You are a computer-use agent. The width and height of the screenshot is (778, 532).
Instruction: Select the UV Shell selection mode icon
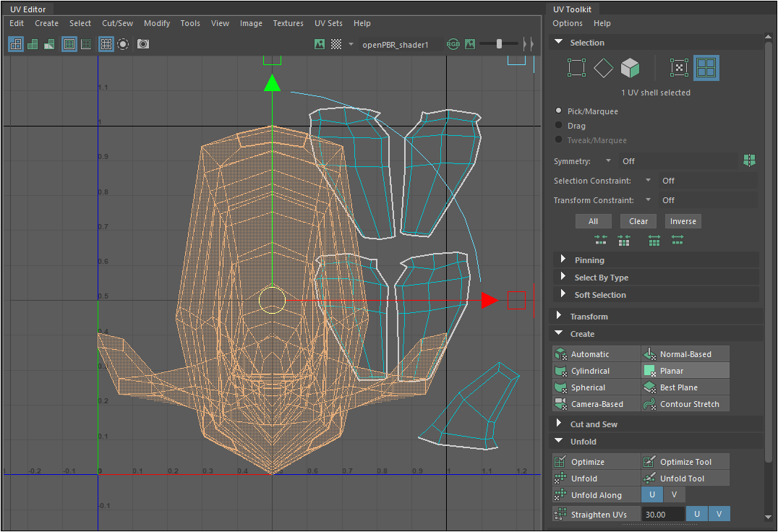pos(706,68)
